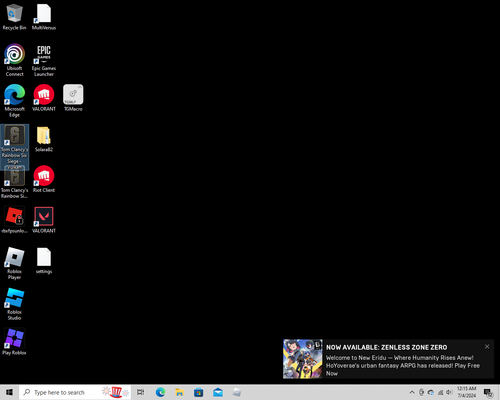Select the TGMacro desktop icon
The image size is (500, 400).
click(73, 98)
